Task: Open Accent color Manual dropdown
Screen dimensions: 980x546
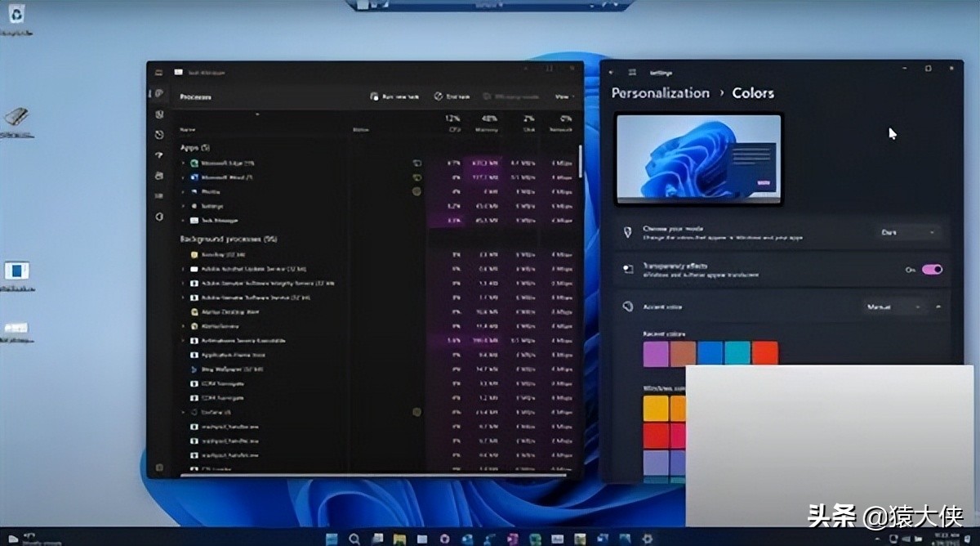Action: click(895, 307)
